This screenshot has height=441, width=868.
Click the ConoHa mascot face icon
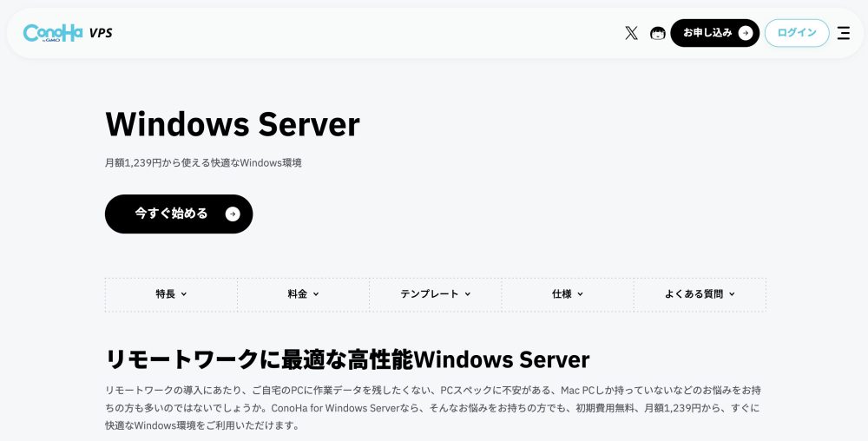click(x=658, y=33)
